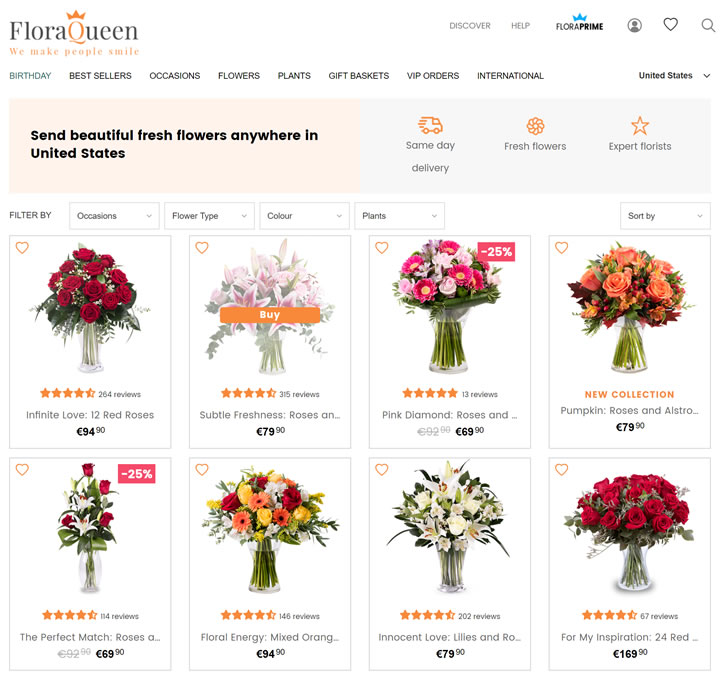The height and width of the screenshot is (678, 720).
Task: Click the same day delivery truck icon
Action: (x=430, y=125)
